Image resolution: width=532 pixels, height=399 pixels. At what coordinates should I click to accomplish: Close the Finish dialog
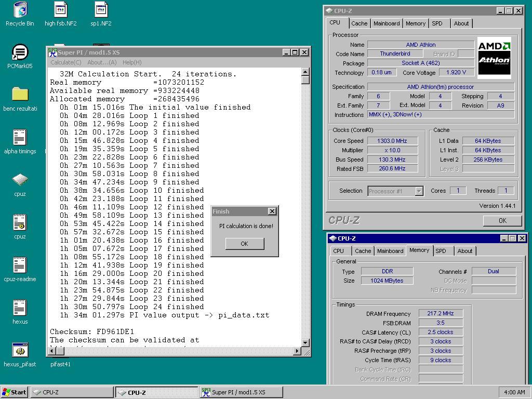click(272, 211)
